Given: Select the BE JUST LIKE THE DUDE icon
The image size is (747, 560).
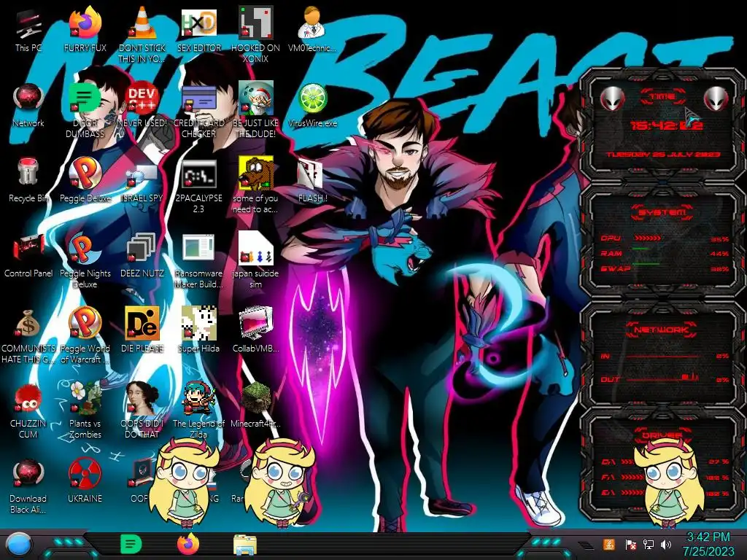Looking at the screenshot, I should tap(256, 109).
